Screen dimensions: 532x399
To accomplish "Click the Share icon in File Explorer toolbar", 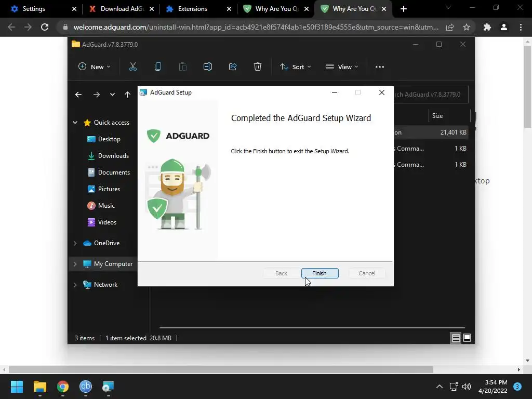I will click(233, 67).
